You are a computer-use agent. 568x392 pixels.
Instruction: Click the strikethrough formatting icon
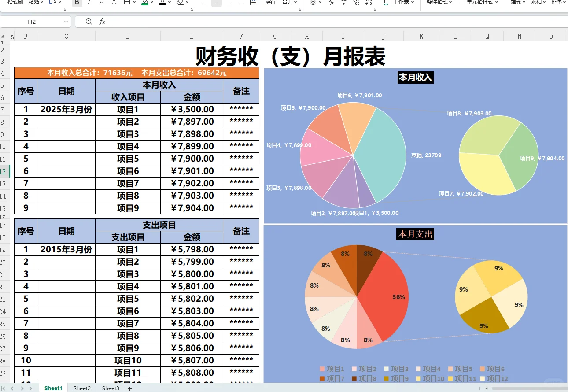point(113,2)
